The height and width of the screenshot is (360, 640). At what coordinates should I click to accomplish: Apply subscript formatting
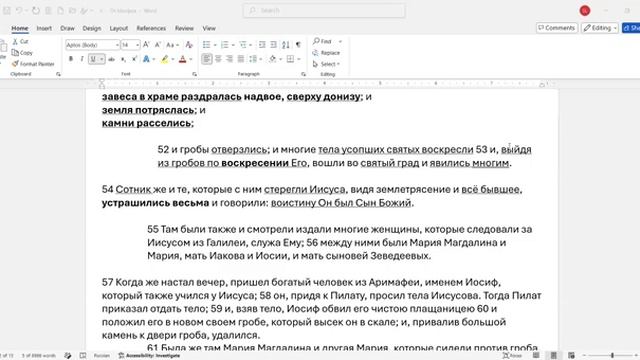coord(123,59)
